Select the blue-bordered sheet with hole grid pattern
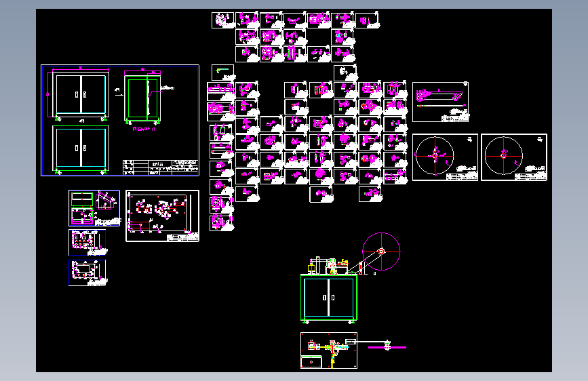588x381 pixels. pyautogui.click(x=87, y=243)
